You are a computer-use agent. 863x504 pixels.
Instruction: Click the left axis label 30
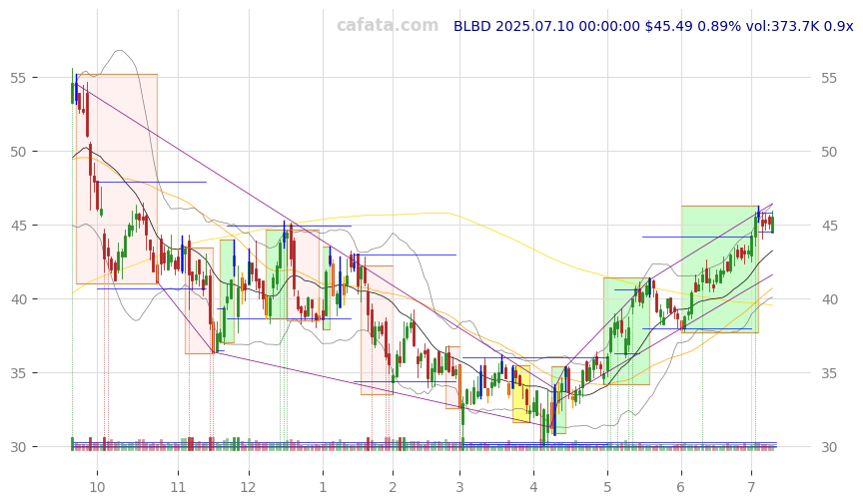point(18,447)
